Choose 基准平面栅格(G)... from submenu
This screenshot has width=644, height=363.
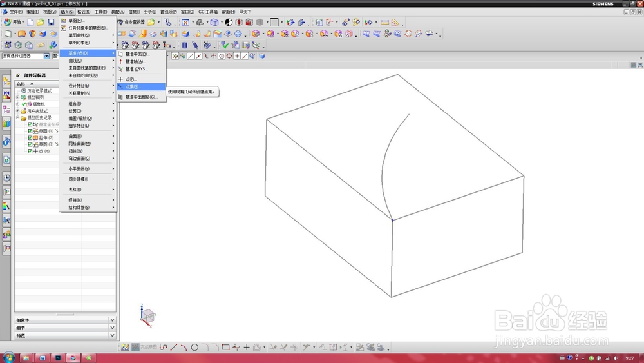(x=141, y=97)
